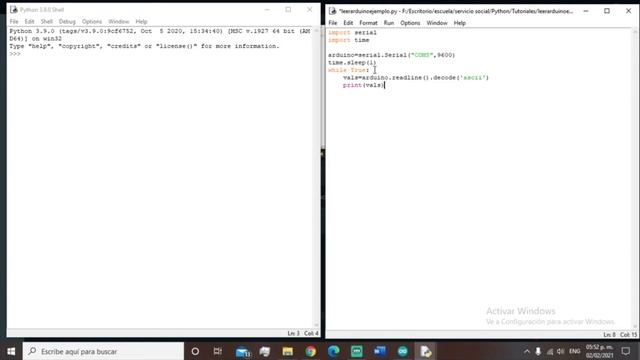Open the volume tray icon
Screen dimensions: 640x360
[561, 351]
